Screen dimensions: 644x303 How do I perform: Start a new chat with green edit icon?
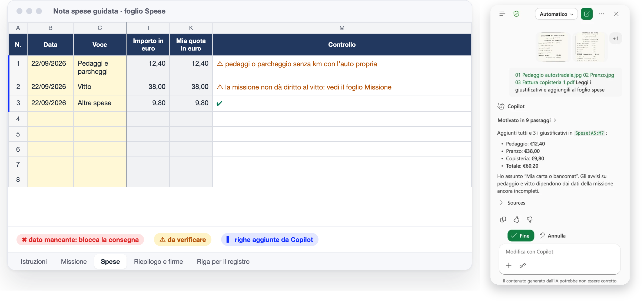[587, 14]
